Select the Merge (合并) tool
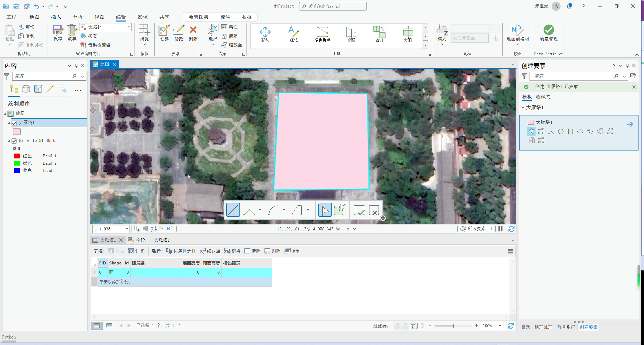The width and height of the screenshot is (644, 345). [x=379, y=34]
